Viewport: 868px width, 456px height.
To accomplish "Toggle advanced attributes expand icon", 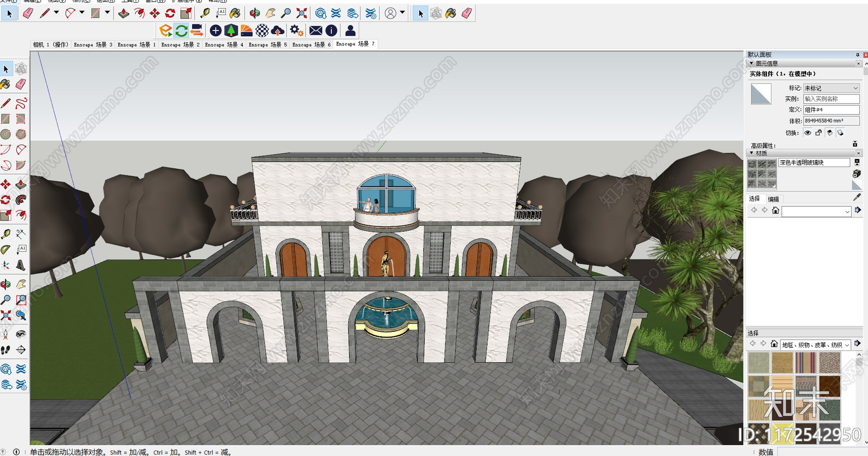I will [x=855, y=144].
